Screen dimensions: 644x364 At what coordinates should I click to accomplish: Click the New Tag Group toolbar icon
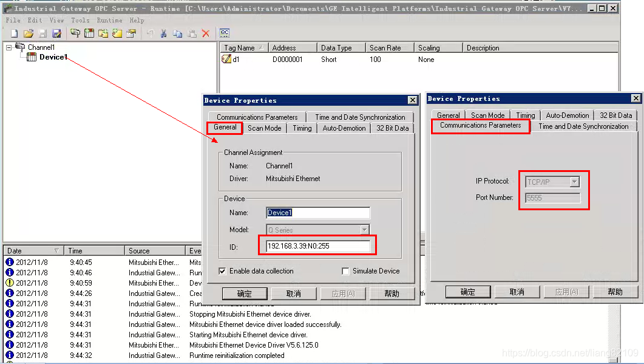tap(103, 33)
